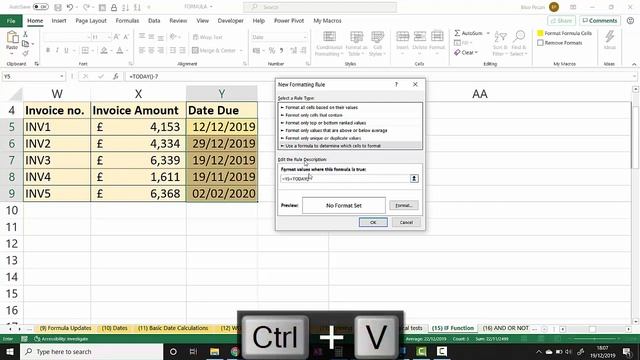640x360 pixels.
Task: Click the rule formula input field
Action: pos(345,179)
